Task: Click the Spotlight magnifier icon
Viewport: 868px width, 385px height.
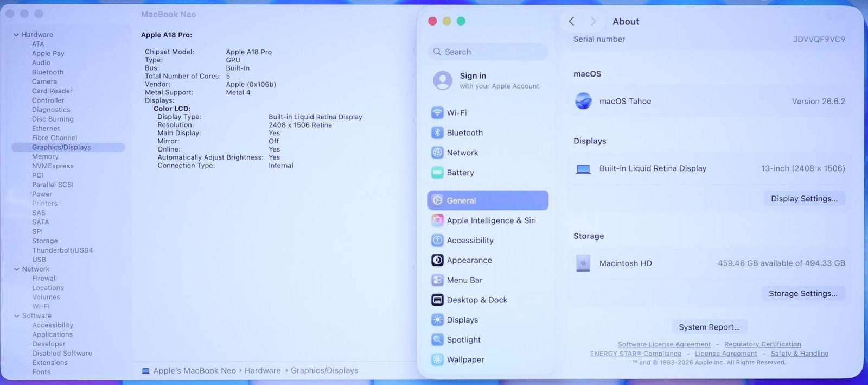Action: pos(437,340)
